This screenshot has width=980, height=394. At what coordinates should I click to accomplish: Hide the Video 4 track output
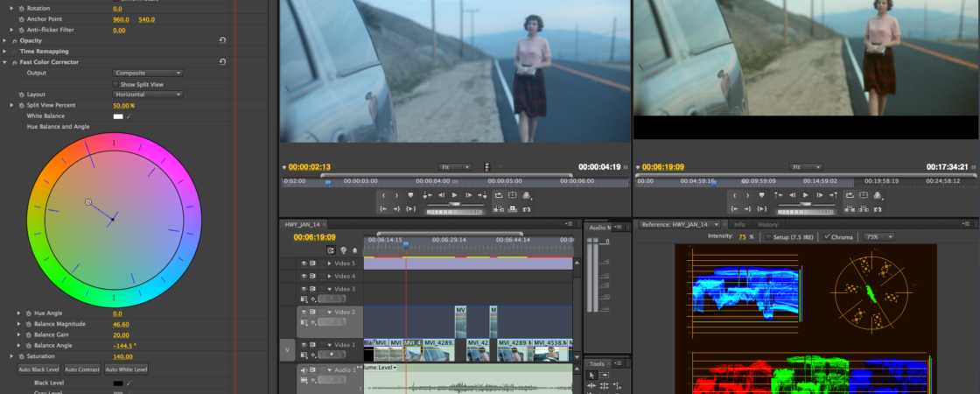[x=304, y=276]
